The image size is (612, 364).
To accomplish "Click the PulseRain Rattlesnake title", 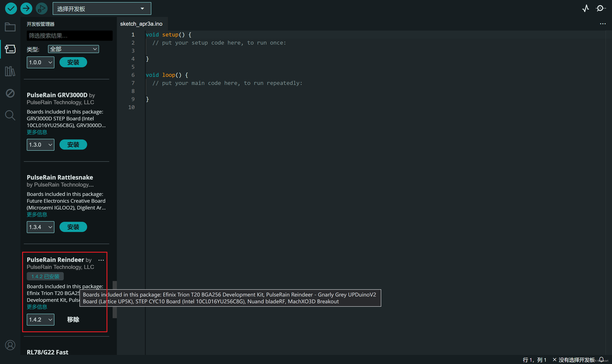I will click(x=60, y=177).
